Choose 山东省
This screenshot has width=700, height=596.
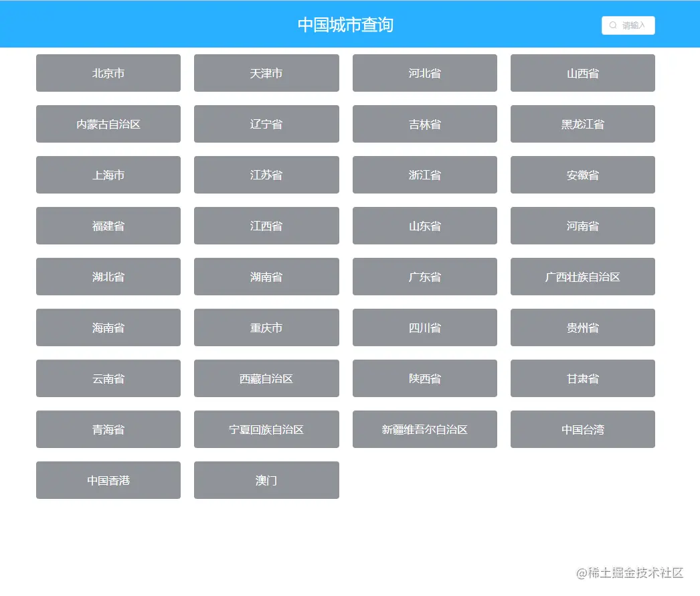click(424, 226)
